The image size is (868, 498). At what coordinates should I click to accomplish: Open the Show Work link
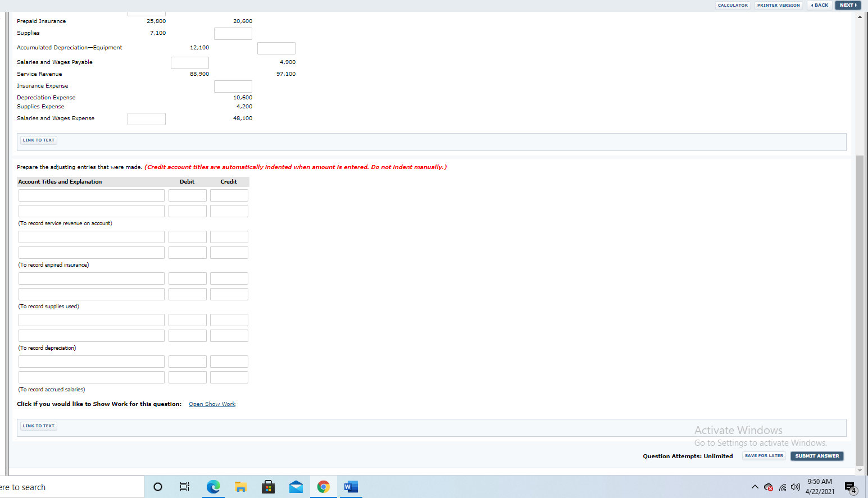[212, 404]
